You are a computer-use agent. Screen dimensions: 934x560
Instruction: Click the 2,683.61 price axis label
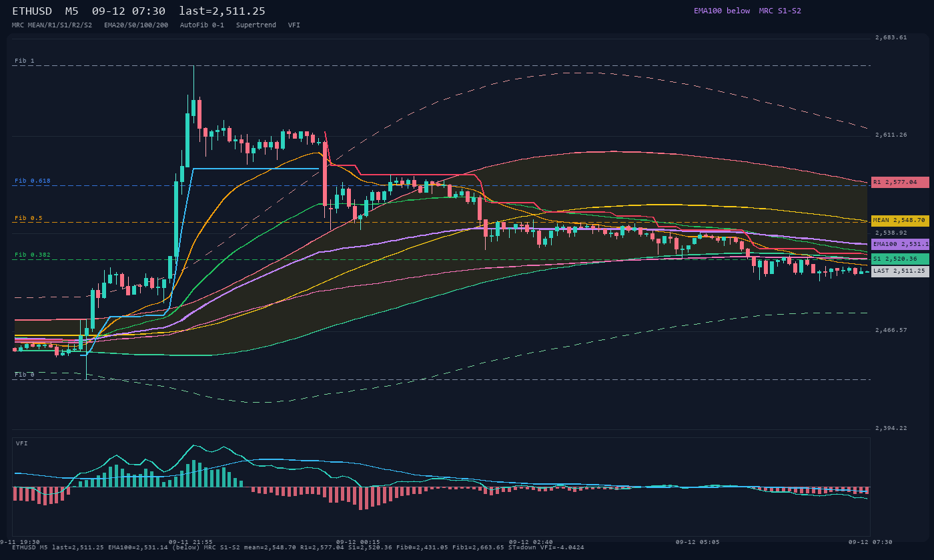tap(891, 37)
